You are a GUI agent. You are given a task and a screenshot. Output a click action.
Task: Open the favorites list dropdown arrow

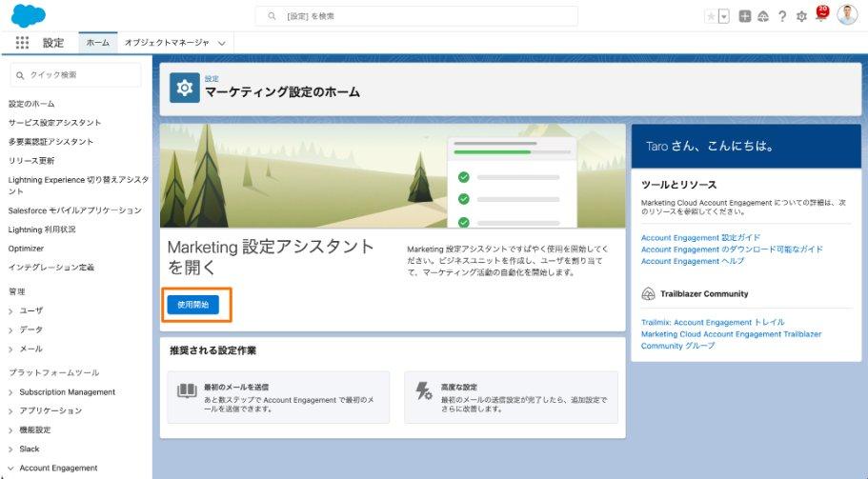point(723,16)
